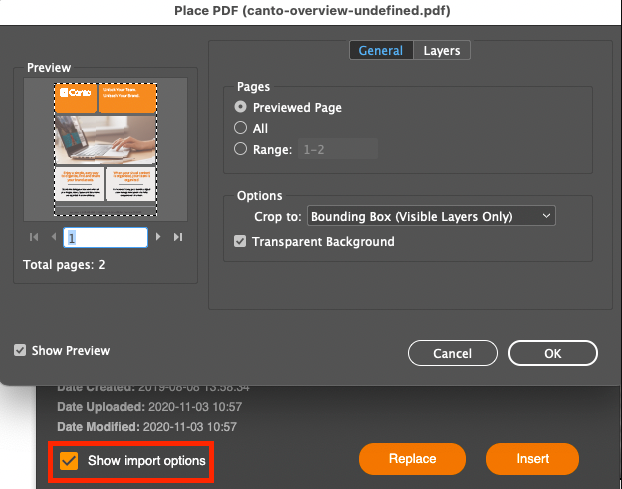Screen dimensions: 622x489
Task: Click the orange Insert button
Action: pyautogui.click(x=532, y=459)
